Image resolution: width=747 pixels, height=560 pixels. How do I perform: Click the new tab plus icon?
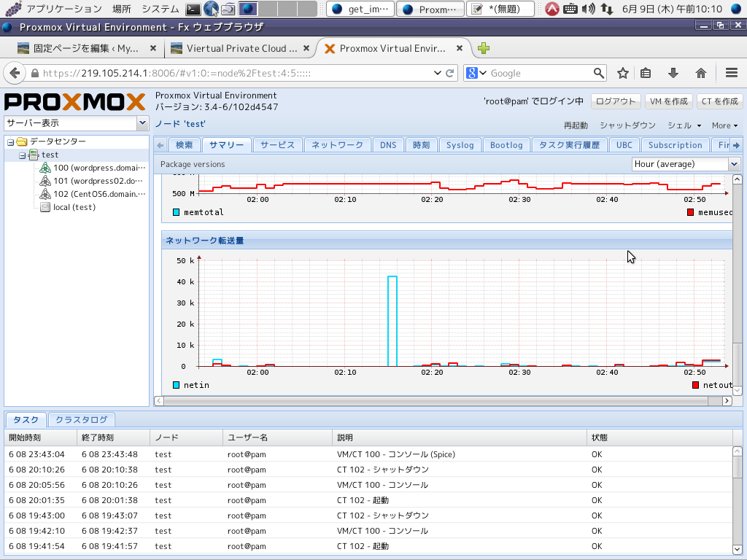[484, 49]
